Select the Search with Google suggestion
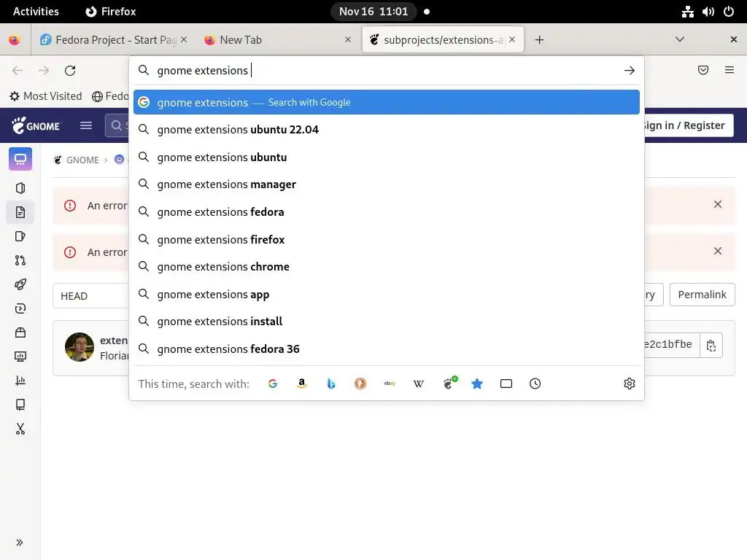The width and height of the screenshot is (747, 560). coord(387,102)
